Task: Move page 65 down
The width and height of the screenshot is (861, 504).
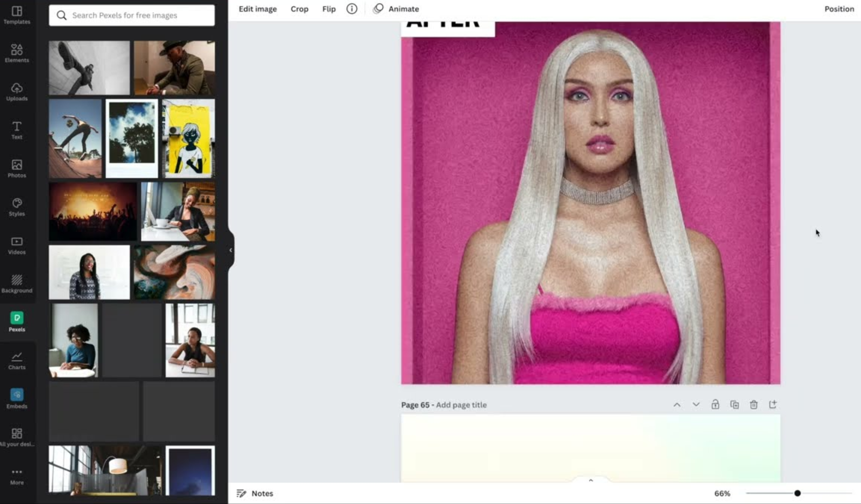Action: coord(695,404)
